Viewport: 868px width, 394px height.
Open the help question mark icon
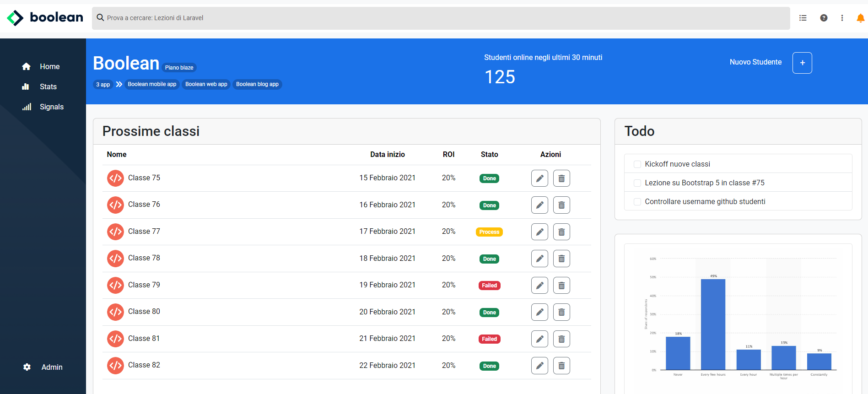click(x=824, y=18)
